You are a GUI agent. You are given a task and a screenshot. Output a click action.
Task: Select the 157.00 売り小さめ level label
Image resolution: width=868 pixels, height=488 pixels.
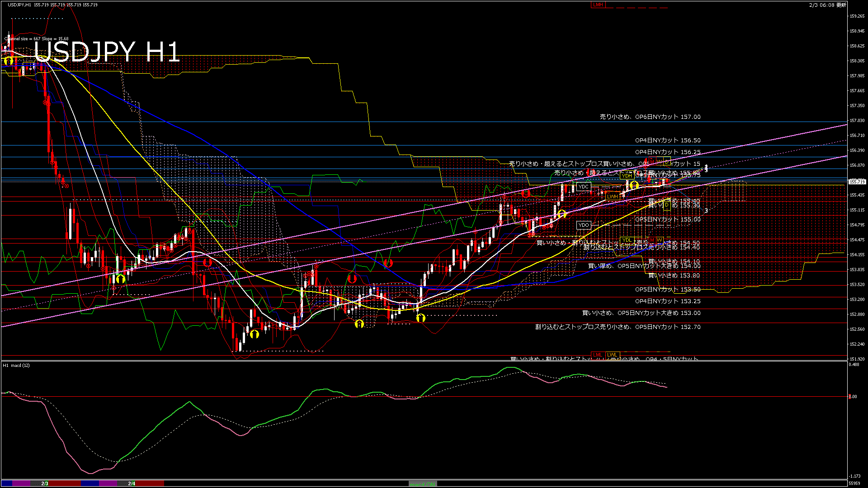650,117
